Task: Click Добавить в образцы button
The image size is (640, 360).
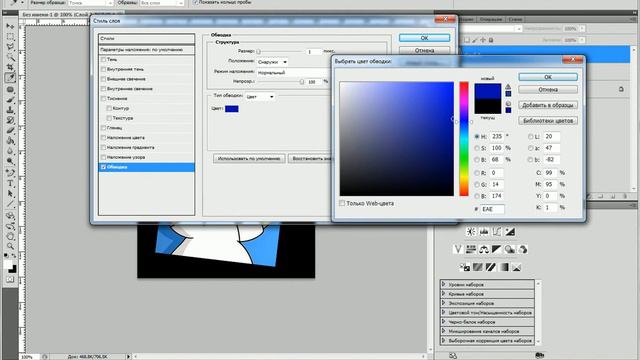Action: tap(548, 105)
